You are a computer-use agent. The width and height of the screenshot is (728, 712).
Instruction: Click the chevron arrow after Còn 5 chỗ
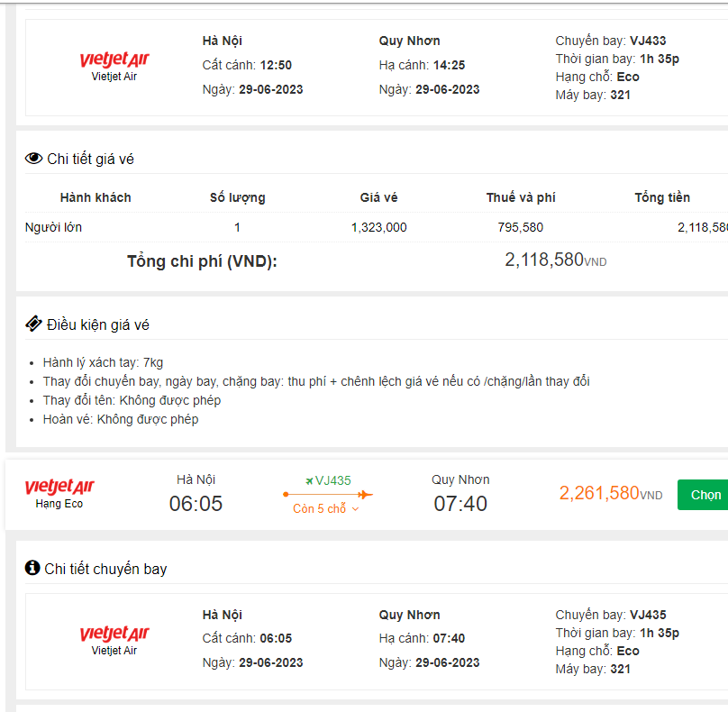click(355, 509)
